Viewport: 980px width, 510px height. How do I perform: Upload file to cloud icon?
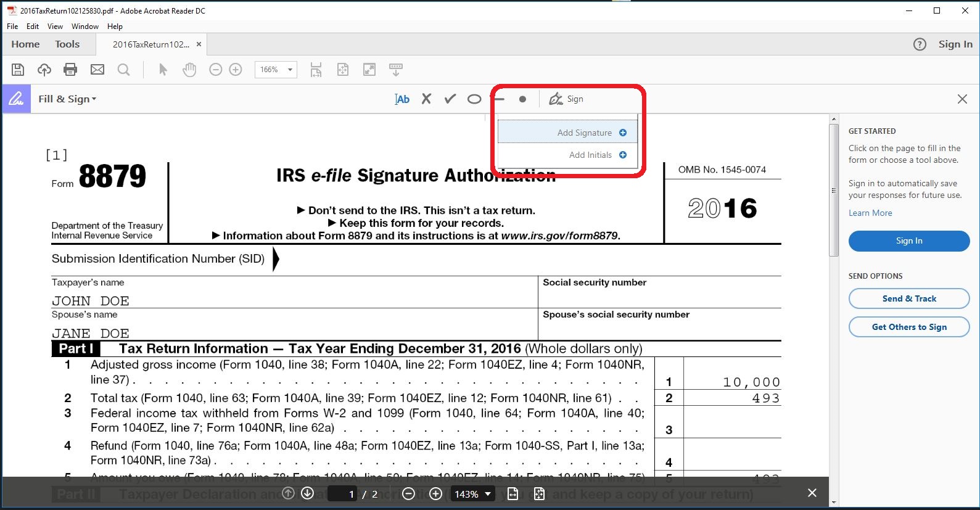[x=44, y=70]
